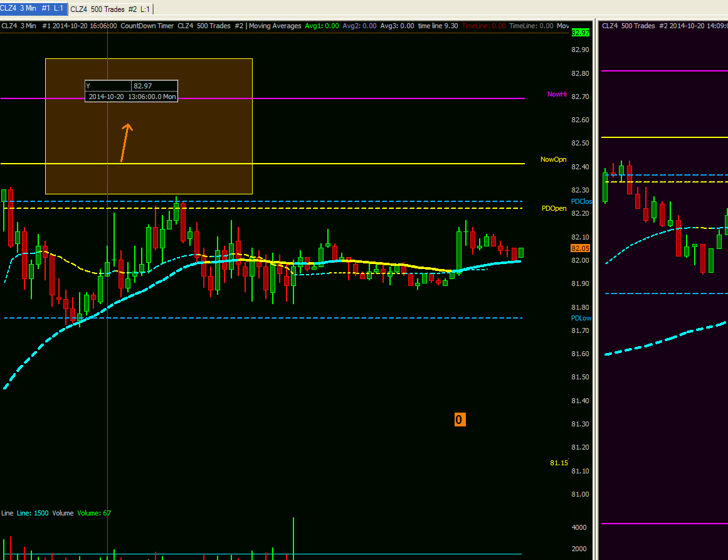Click the 4000 volume axis label
This screenshot has width=728, height=560.
click(x=579, y=527)
